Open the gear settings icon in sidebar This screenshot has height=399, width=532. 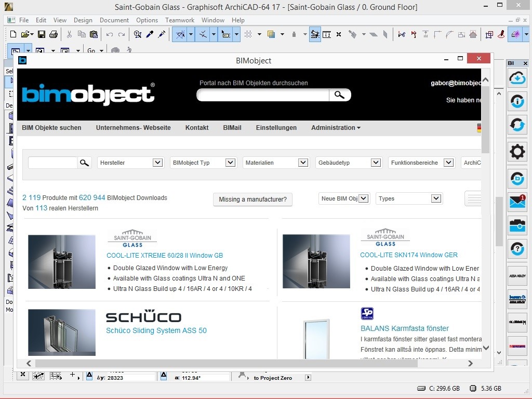click(x=517, y=151)
